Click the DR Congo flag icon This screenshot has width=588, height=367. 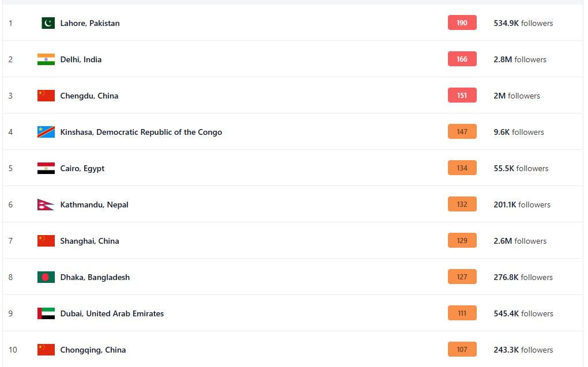pyautogui.click(x=46, y=132)
